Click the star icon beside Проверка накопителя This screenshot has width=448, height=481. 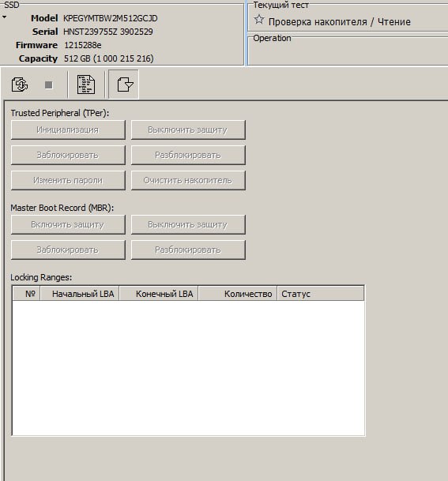pos(258,20)
